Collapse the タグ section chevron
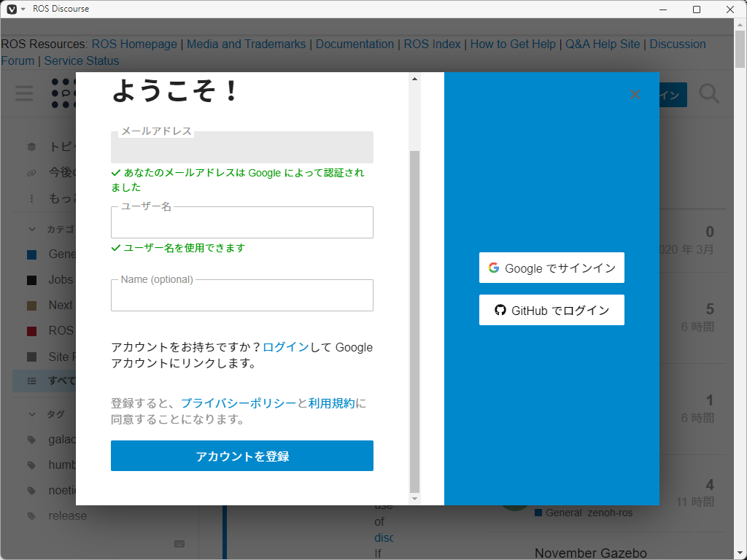The image size is (747, 560). (x=32, y=414)
